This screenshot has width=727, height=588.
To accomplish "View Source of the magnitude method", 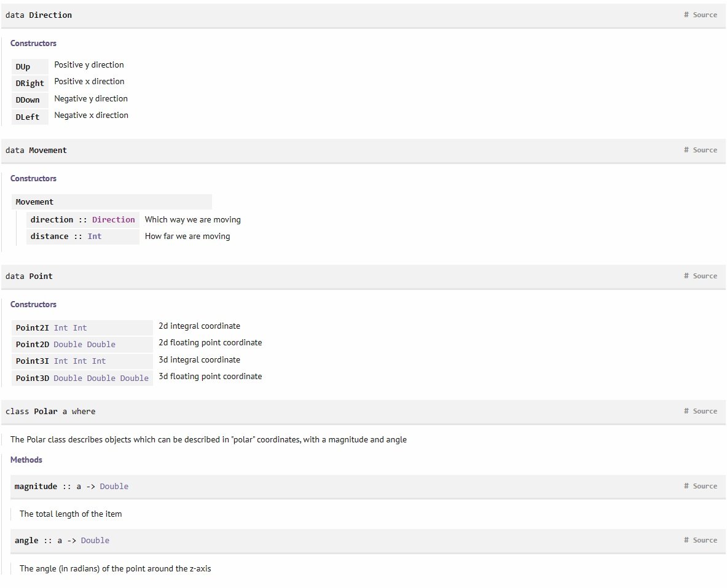I will click(x=705, y=486).
